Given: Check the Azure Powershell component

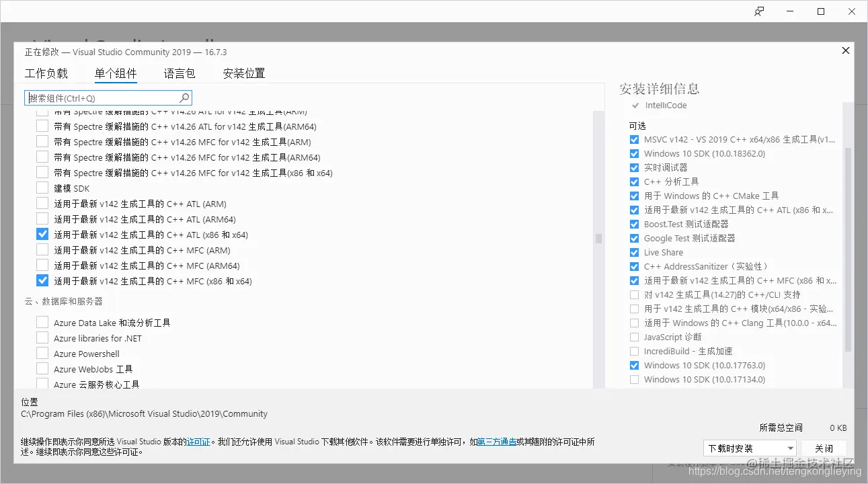Looking at the screenshot, I should coord(42,354).
